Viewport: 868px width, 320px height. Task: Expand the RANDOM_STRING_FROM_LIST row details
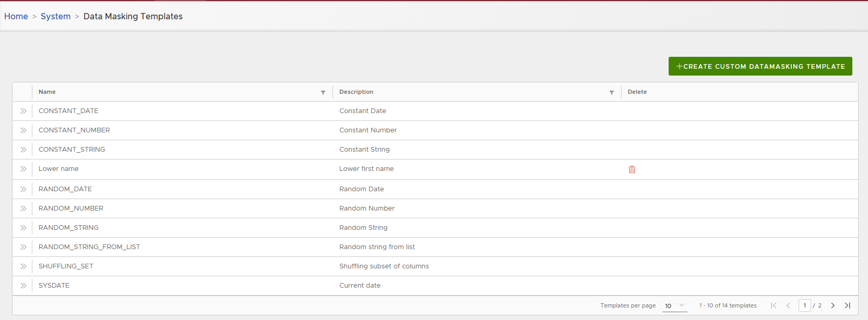(x=23, y=247)
